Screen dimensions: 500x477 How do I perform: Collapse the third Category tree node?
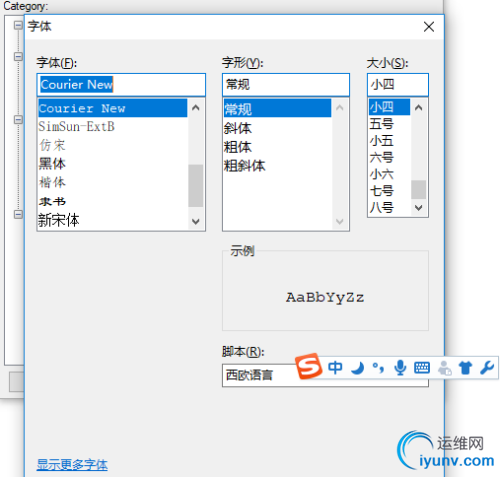pos(18,119)
